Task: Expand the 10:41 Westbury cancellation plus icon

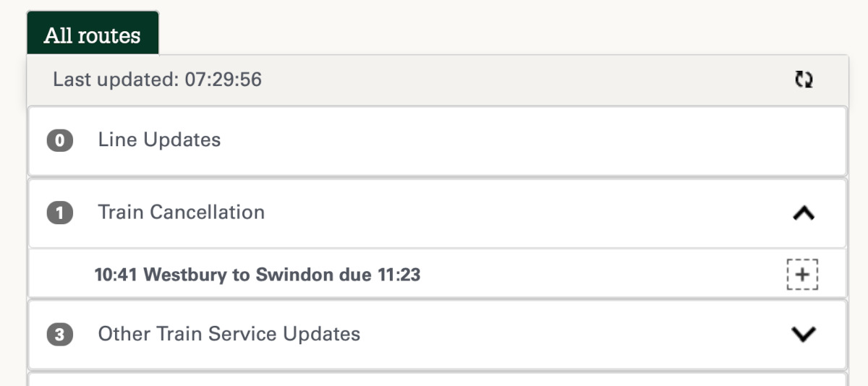Action: click(x=802, y=274)
